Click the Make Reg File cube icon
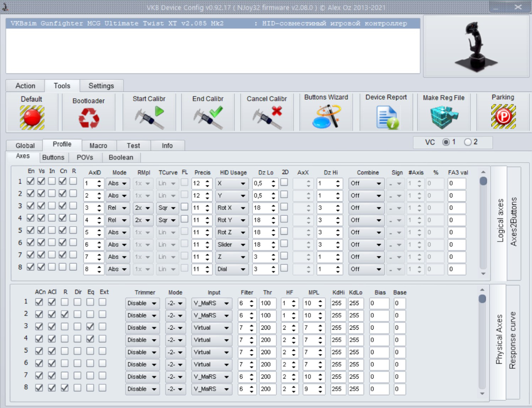The height and width of the screenshot is (408, 532). coord(444,117)
